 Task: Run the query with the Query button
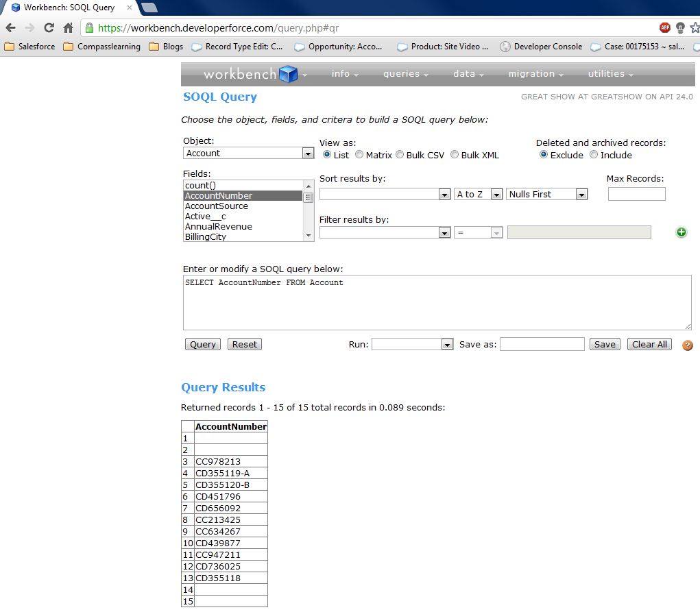[202, 344]
